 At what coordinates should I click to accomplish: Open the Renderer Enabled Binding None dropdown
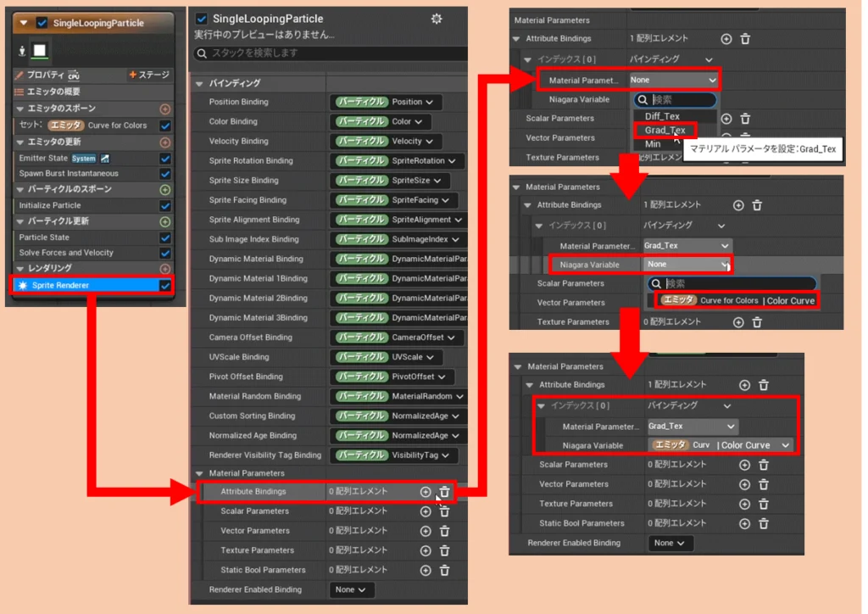pos(352,589)
